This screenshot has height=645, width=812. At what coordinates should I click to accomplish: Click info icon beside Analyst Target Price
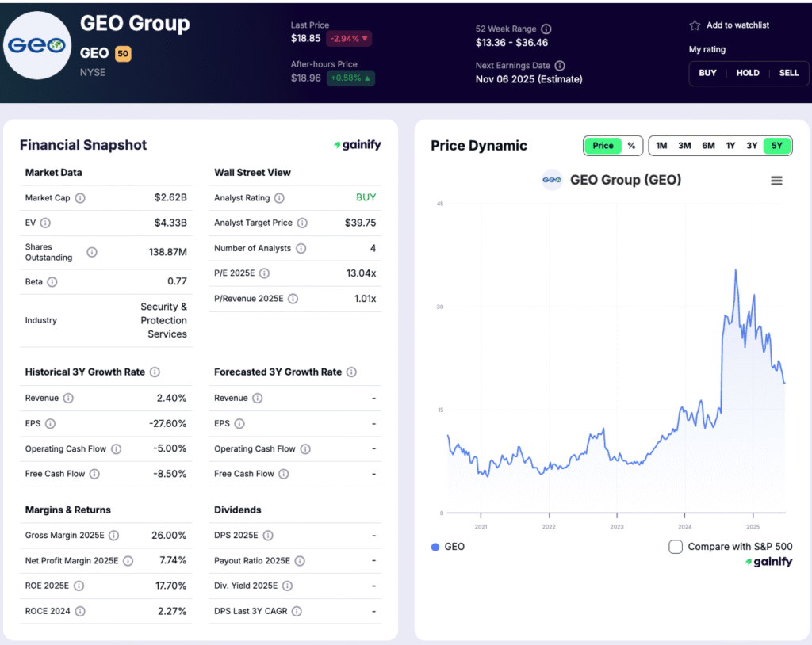[x=302, y=223]
